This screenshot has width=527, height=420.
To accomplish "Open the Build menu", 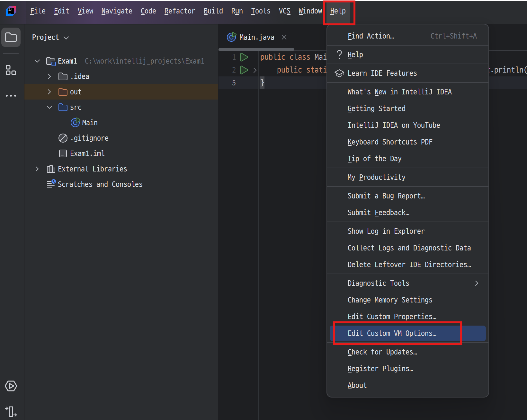I will [213, 11].
